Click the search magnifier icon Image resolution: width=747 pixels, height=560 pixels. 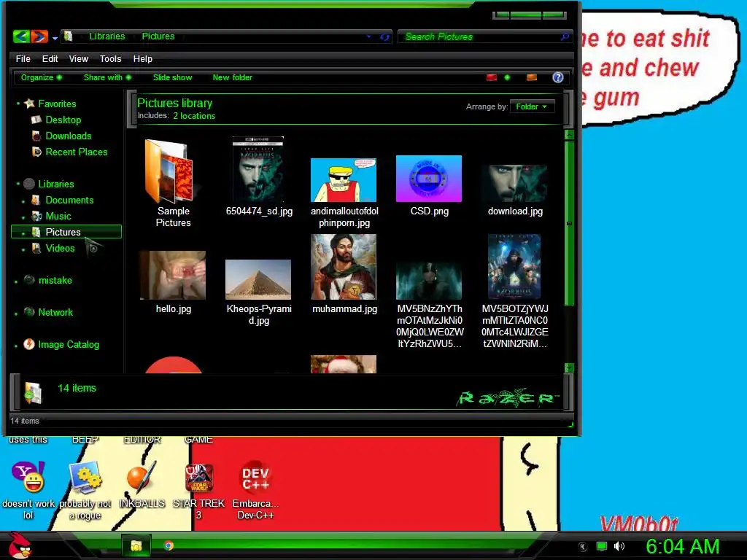[x=565, y=36]
